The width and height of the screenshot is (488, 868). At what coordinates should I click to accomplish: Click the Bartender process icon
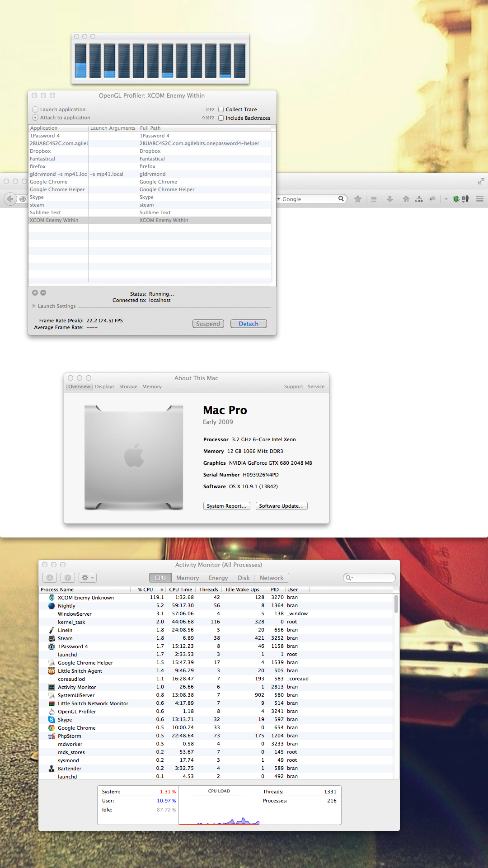(52, 769)
